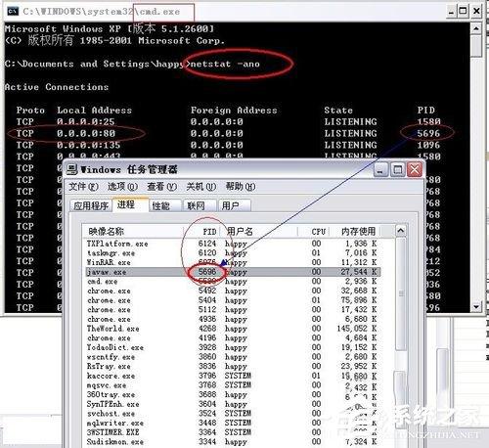The width and height of the screenshot is (489, 448).
Task: Select the svchost.exe process row
Action: click(x=232, y=414)
